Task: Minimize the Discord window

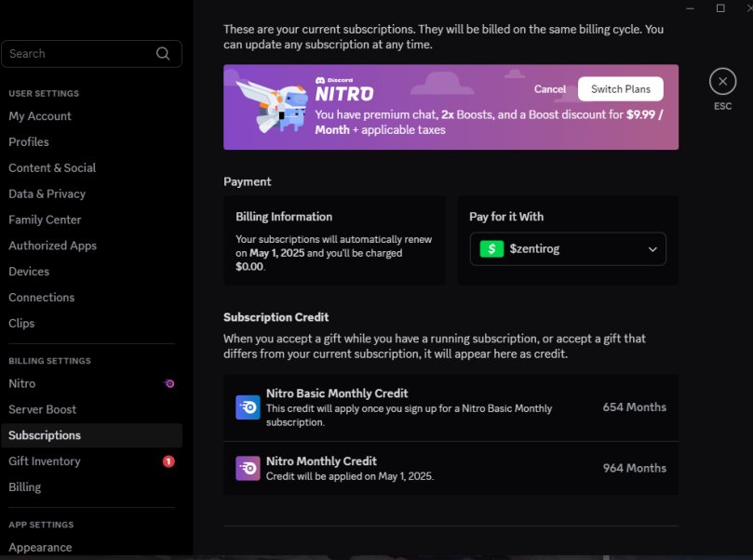Action: [x=690, y=8]
